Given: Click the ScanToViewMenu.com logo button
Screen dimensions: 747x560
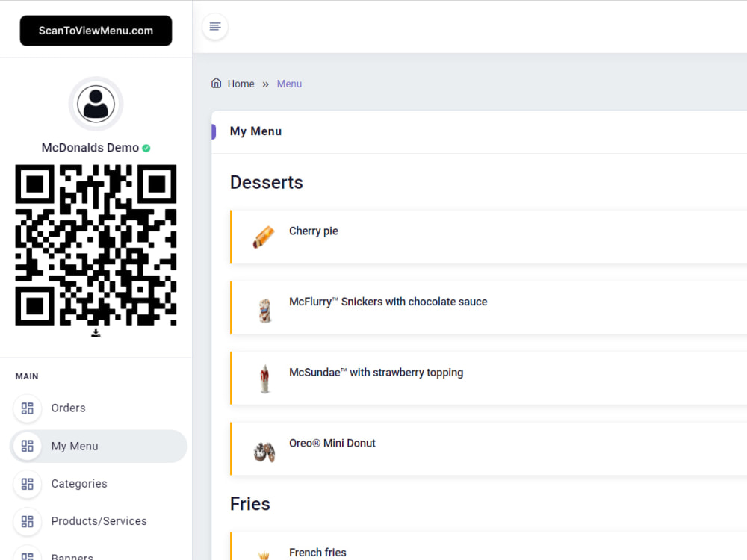Looking at the screenshot, I should 96,31.
